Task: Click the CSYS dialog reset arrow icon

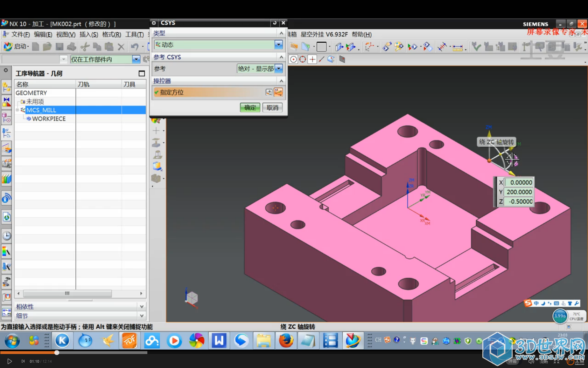Action: [275, 23]
